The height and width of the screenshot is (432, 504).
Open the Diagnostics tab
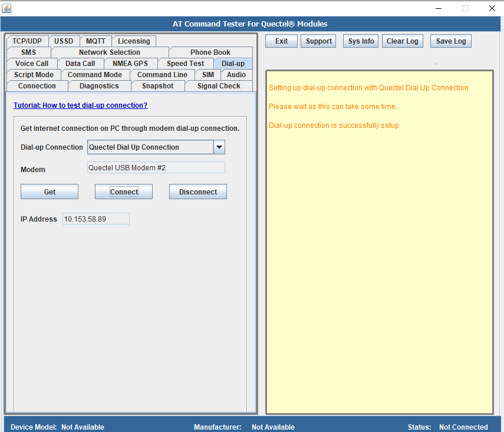coord(99,86)
